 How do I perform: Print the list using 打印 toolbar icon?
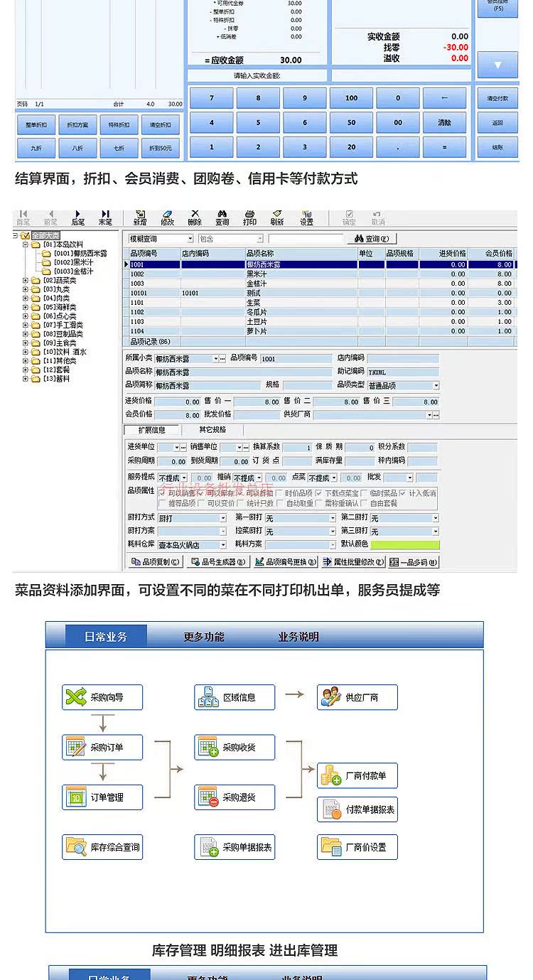tap(249, 217)
